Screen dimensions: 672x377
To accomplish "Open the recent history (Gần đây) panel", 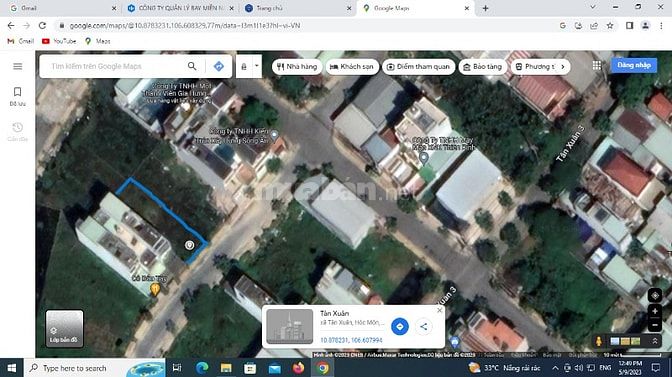I will (18, 132).
